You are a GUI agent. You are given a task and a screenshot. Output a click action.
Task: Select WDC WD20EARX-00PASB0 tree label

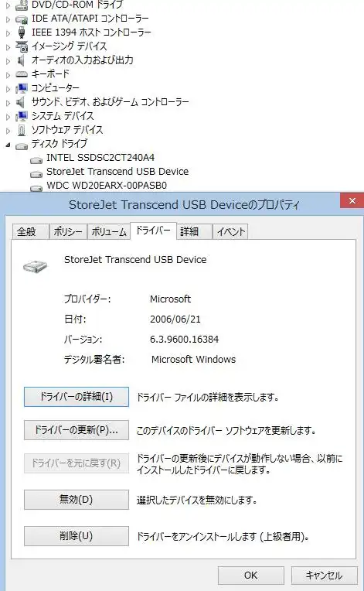(107, 186)
